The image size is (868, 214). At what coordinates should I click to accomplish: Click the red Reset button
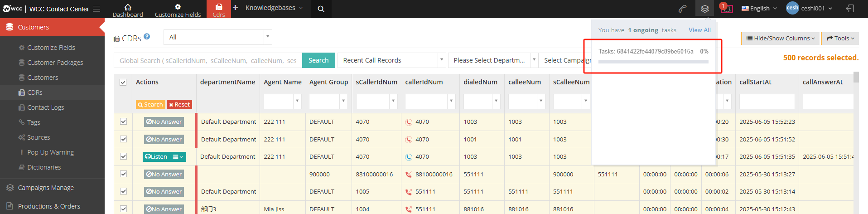(179, 105)
